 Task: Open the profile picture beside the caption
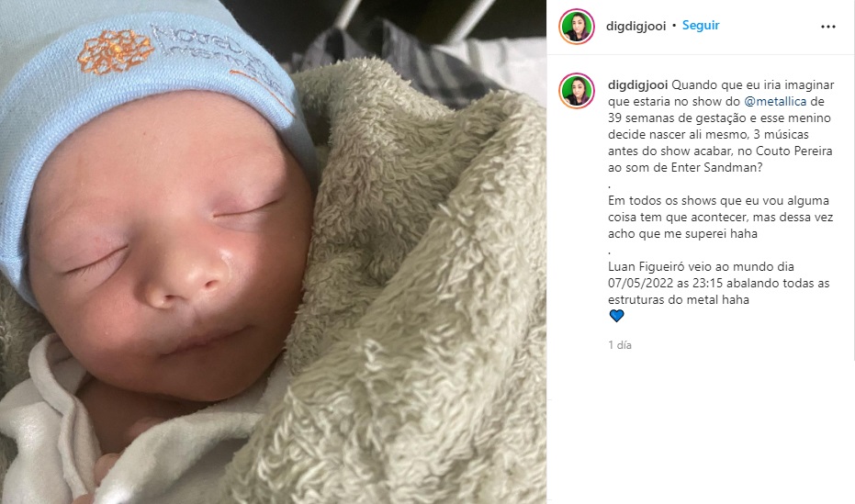click(577, 91)
